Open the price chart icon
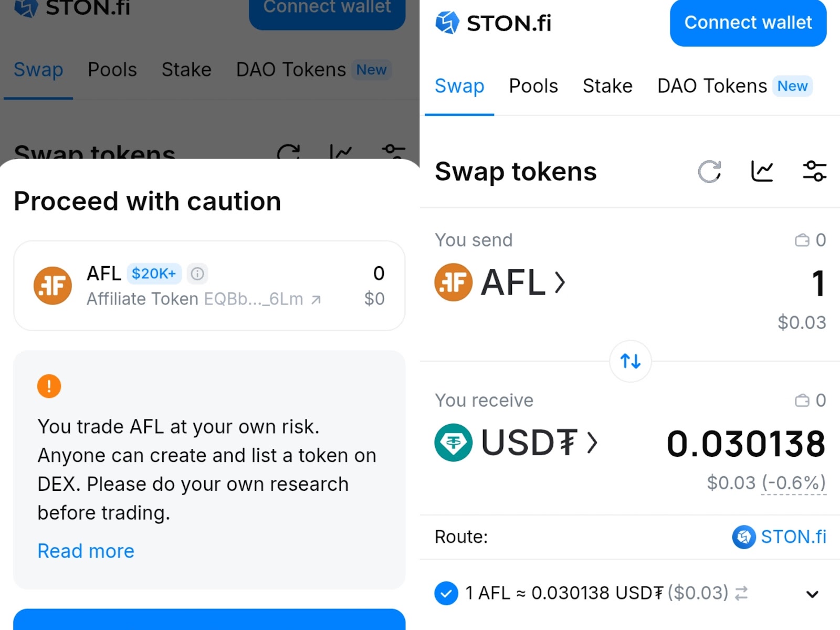Image resolution: width=840 pixels, height=630 pixels. (762, 172)
